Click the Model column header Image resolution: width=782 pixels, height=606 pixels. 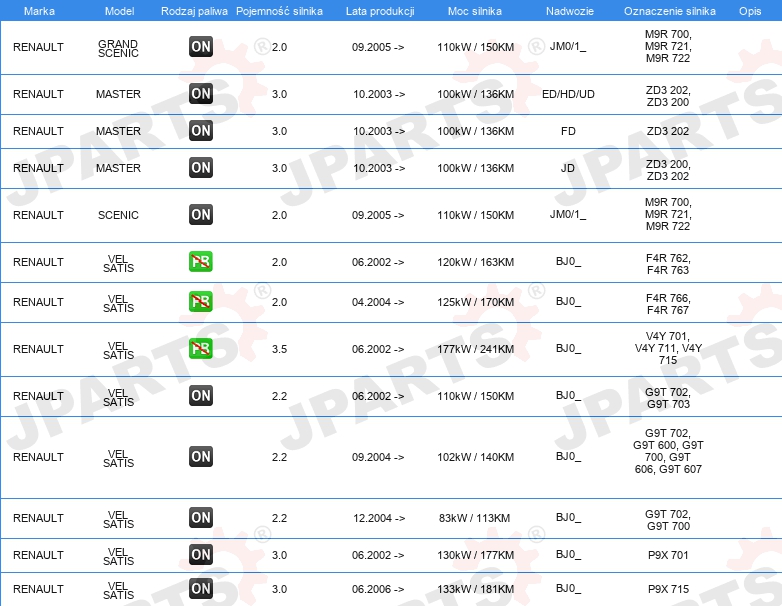click(119, 11)
